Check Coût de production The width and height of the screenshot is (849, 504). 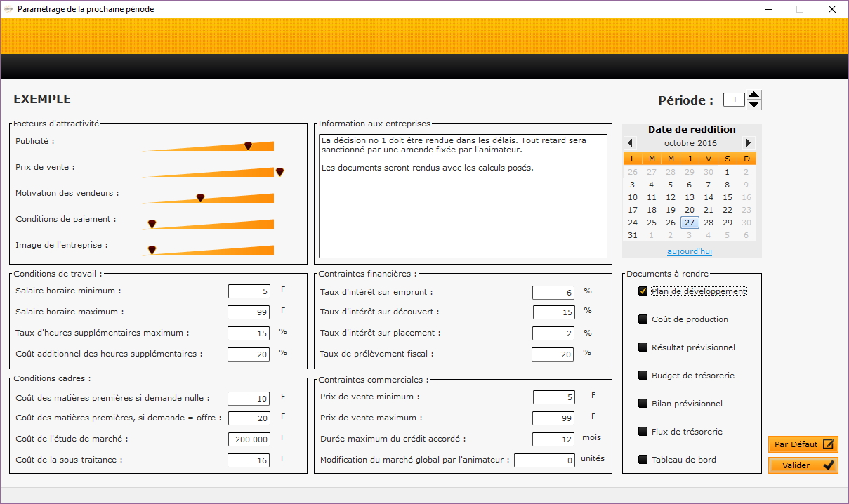coord(643,319)
